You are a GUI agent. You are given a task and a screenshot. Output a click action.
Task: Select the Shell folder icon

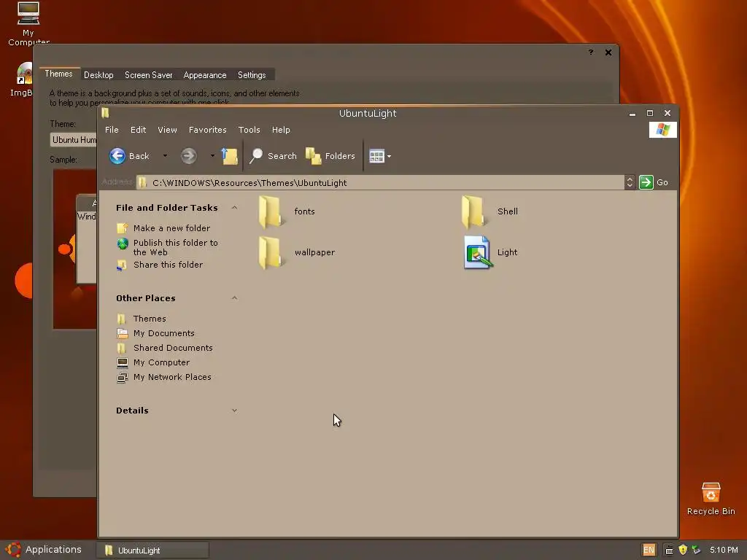[x=473, y=212]
